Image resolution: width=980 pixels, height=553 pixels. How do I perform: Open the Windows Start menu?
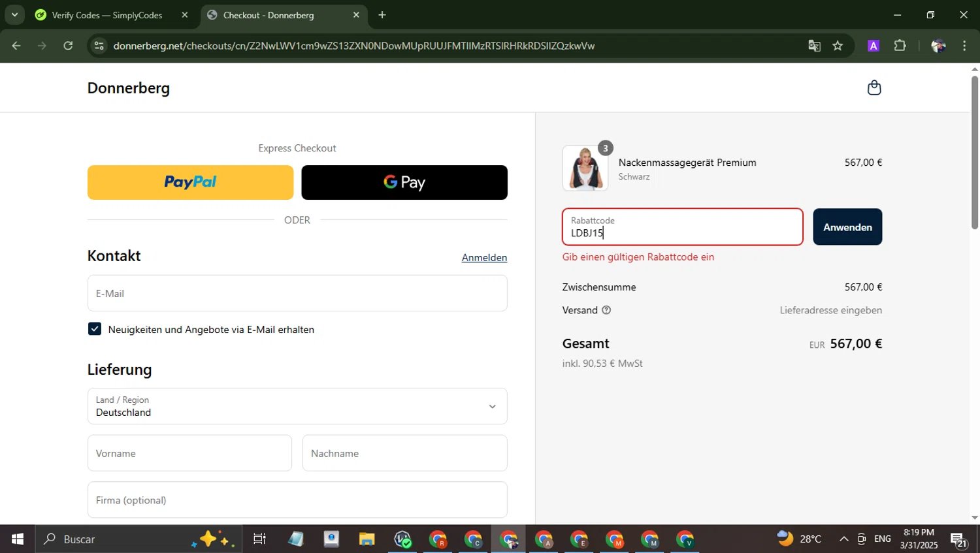pos(18,539)
